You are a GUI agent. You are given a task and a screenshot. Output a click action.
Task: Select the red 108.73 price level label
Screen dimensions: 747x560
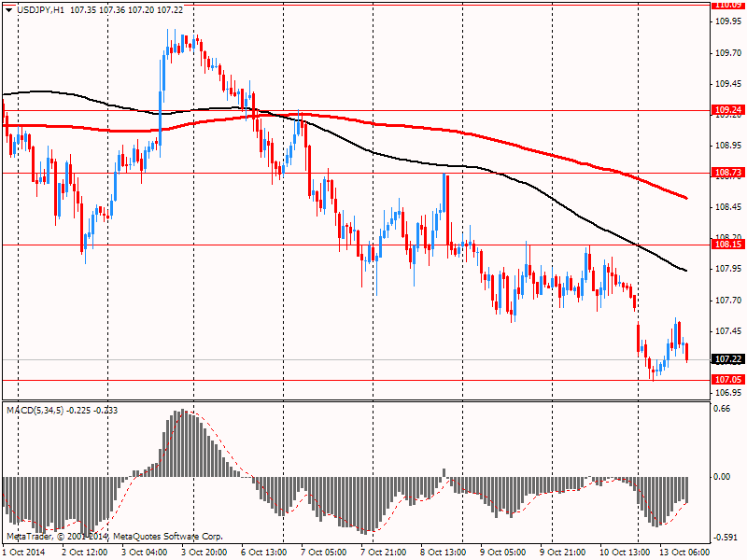[x=727, y=173]
